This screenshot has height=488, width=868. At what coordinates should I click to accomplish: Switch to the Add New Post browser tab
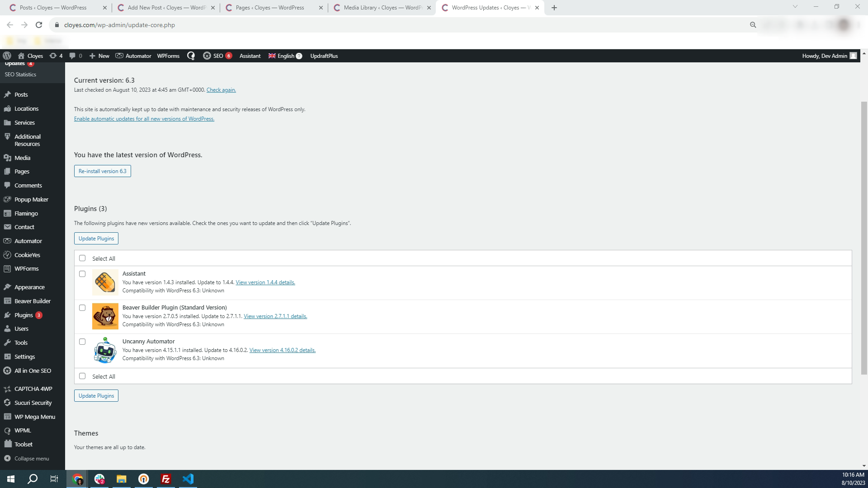point(166,8)
